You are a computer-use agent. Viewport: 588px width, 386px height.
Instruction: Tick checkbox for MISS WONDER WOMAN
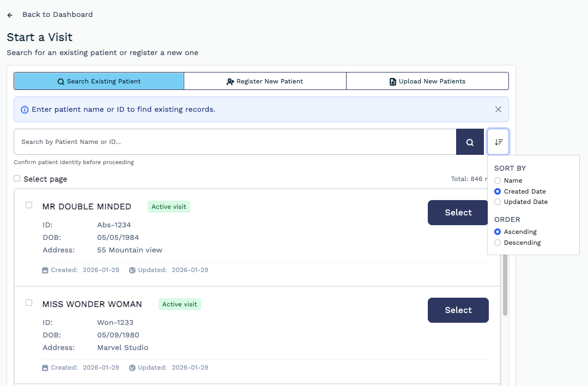(x=29, y=303)
